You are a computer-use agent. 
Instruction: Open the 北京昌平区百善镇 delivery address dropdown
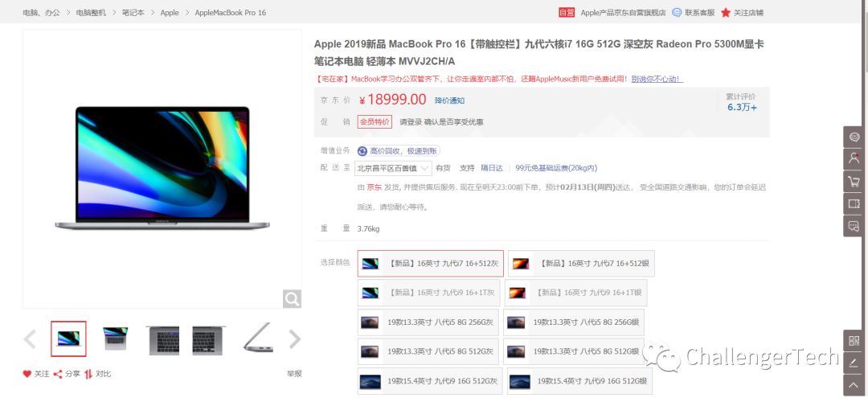pyautogui.click(x=393, y=168)
